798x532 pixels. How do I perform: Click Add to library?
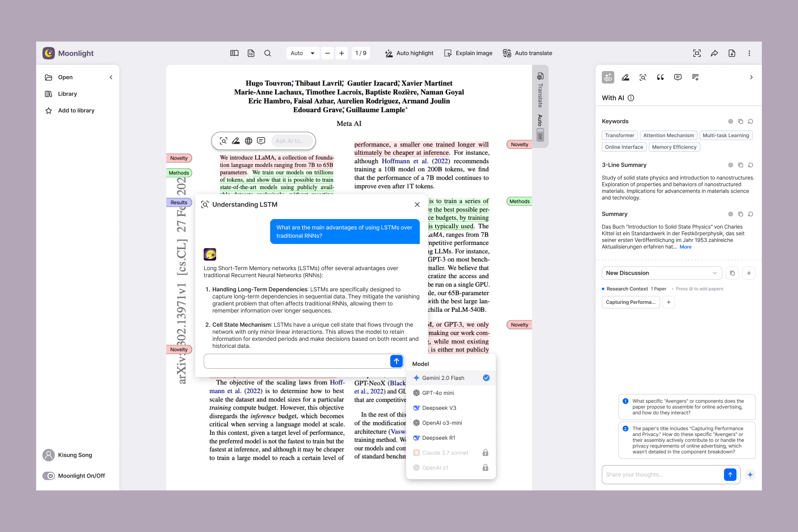click(x=76, y=111)
